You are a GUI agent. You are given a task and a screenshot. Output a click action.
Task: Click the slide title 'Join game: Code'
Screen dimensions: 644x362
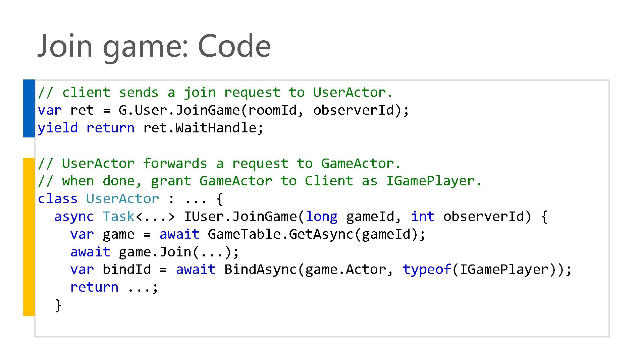coord(154,46)
